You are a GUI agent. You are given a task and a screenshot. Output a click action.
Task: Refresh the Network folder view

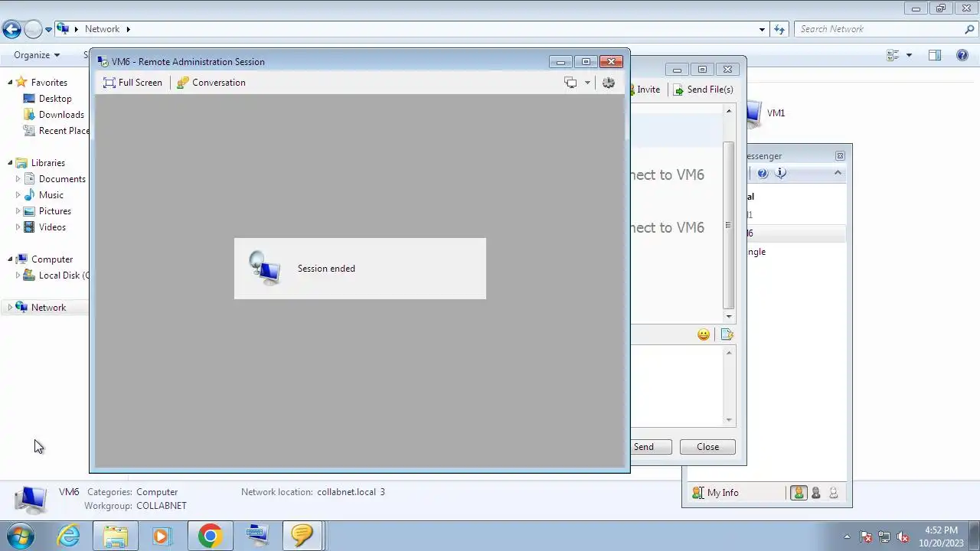click(779, 29)
